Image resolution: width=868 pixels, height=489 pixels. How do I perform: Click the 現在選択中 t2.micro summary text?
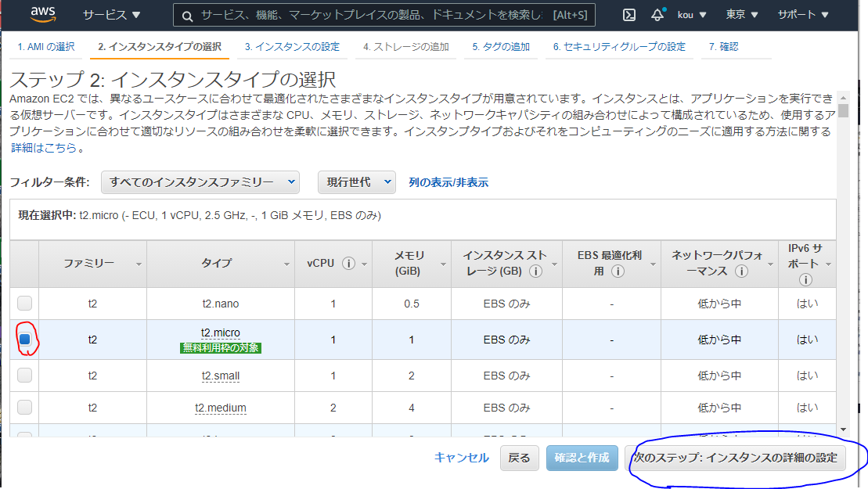[x=200, y=215]
